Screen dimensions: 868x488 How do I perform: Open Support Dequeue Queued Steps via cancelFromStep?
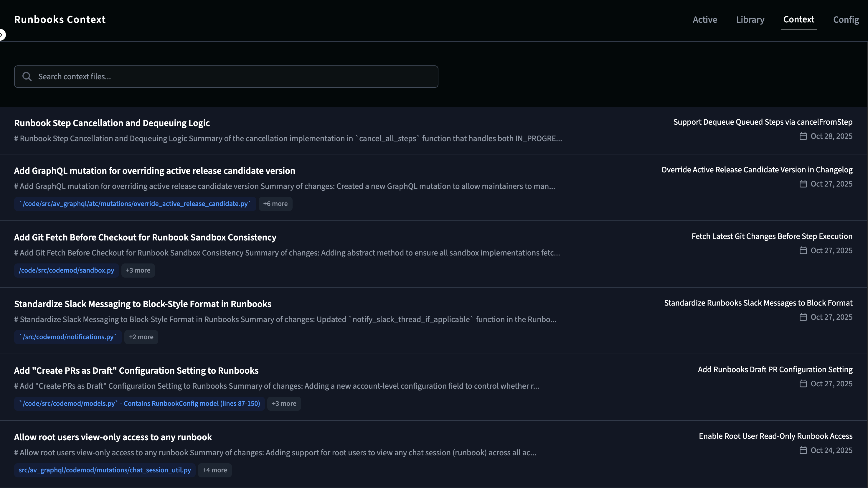[763, 122]
